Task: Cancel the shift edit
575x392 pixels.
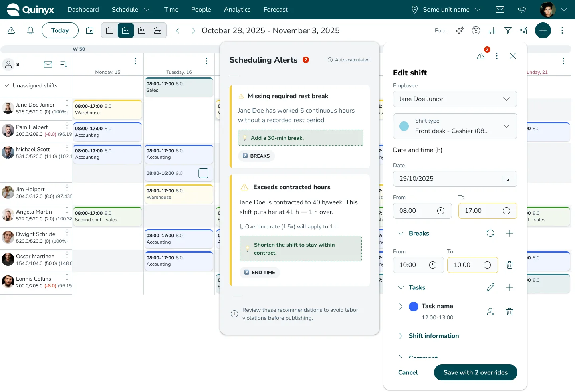Action: tap(408, 372)
